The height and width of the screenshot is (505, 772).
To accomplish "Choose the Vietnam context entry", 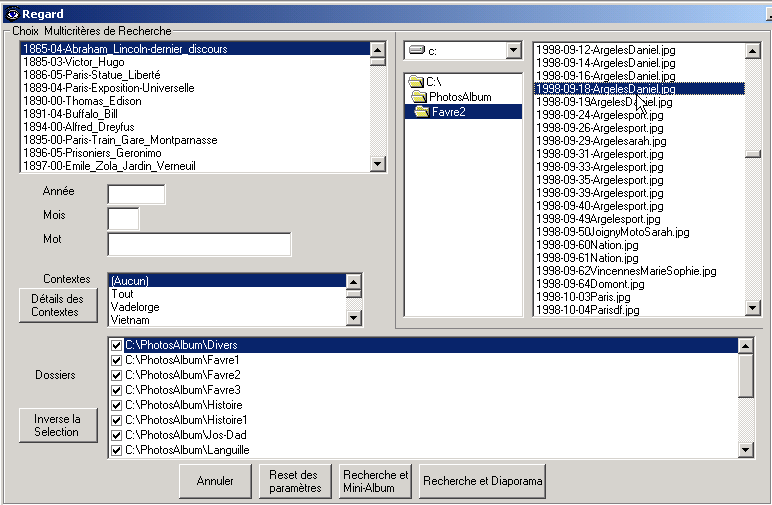I will 130,320.
